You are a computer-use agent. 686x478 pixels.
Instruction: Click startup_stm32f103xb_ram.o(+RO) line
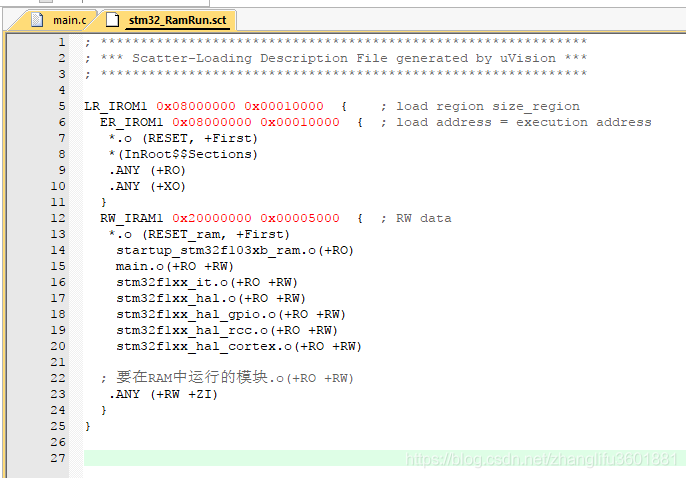click(235, 250)
